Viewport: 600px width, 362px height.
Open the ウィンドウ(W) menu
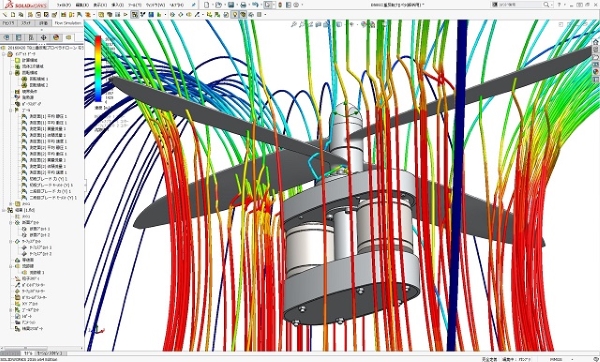pos(155,5)
